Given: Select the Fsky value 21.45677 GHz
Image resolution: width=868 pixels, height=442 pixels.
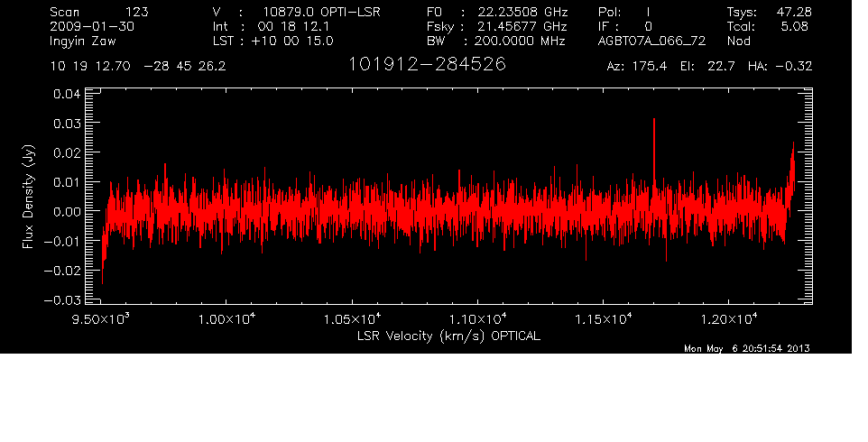Looking at the screenshot, I should pyautogui.click(x=523, y=26).
